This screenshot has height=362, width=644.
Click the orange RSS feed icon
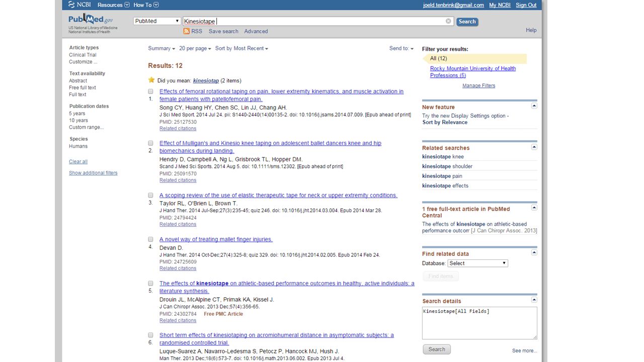point(187,31)
